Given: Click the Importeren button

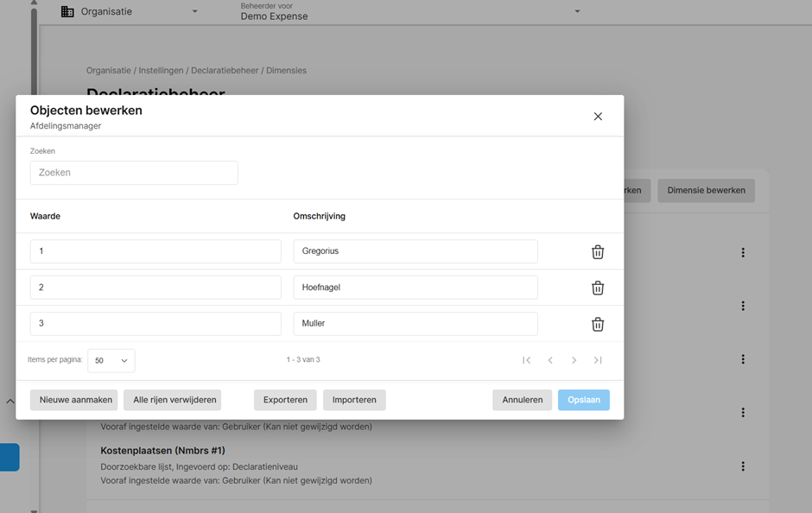Looking at the screenshot, I should tap(354, 400).
